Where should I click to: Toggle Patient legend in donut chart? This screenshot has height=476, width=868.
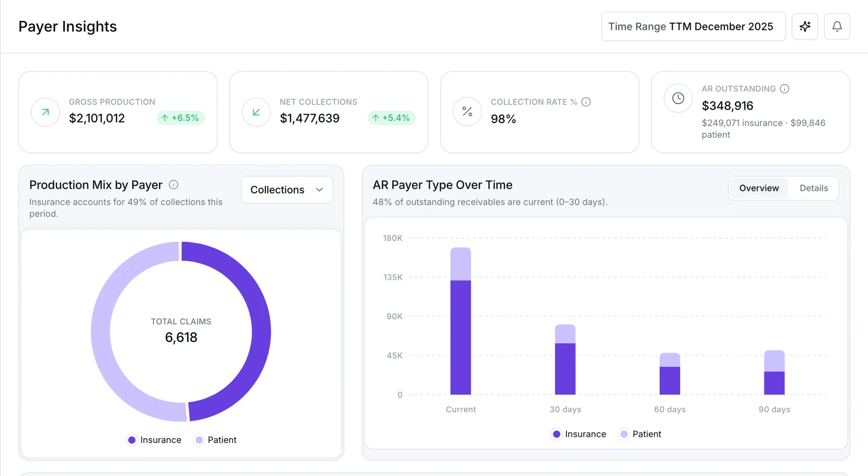[x=216, y=440]
